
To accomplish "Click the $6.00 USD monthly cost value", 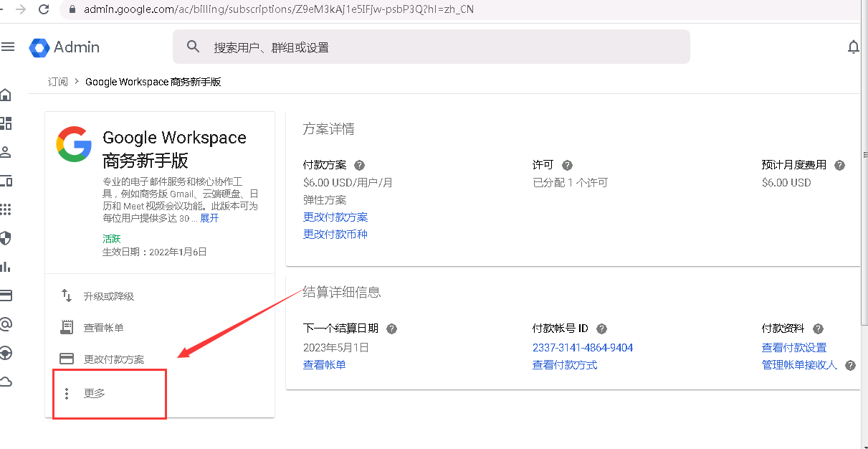I will (786, 183).
